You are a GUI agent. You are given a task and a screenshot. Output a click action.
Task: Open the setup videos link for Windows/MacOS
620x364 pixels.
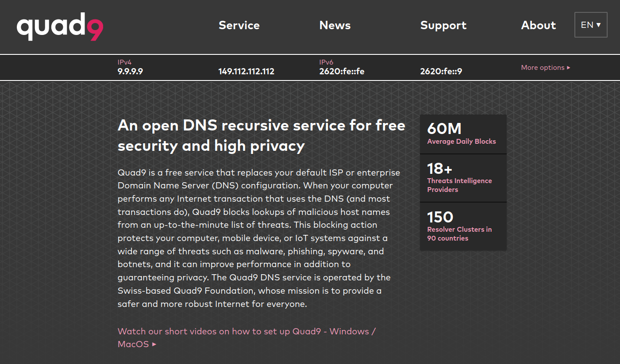pos(246,331)
